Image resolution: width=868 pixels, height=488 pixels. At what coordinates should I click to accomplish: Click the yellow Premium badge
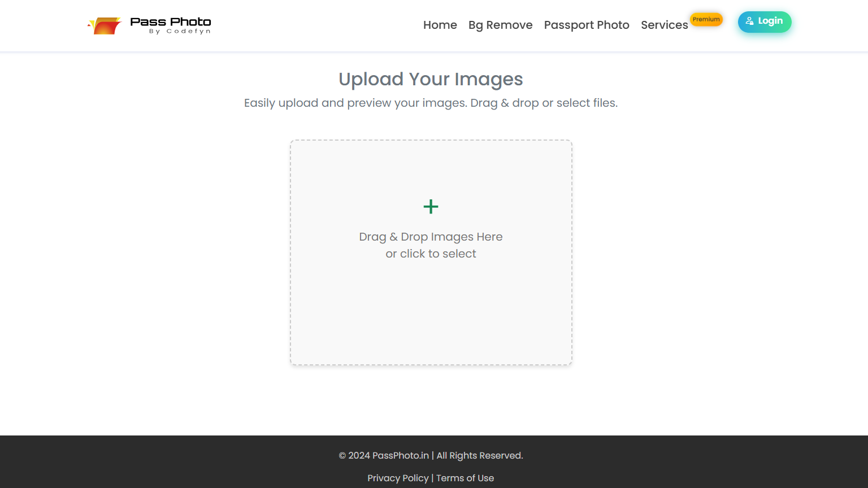click(x=706, y=19)
